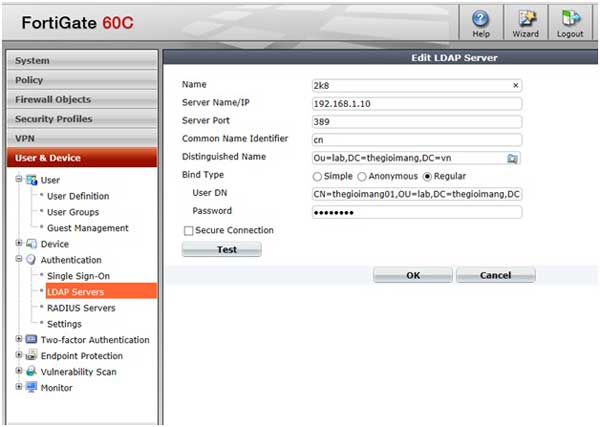Collapse the Authentication tree node

point(18,259)
